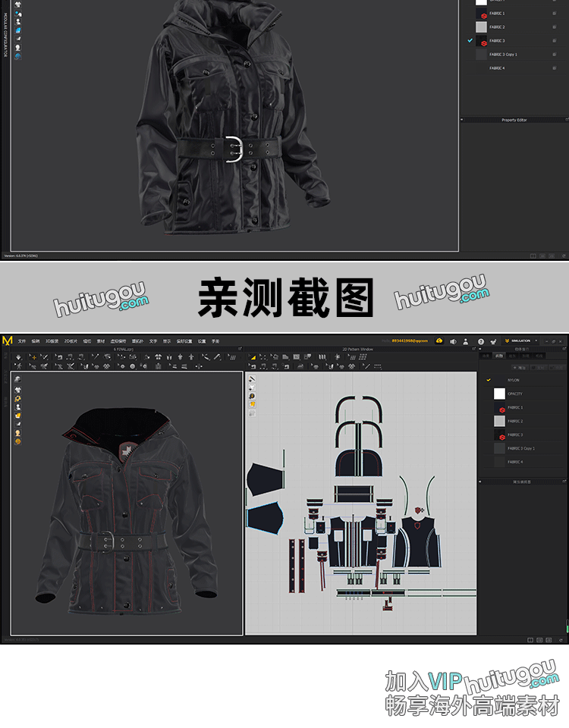The height and width of the screenshot is (728, 569).
Task: Click the second-row circular button tool icon
Action: point(132,366)
